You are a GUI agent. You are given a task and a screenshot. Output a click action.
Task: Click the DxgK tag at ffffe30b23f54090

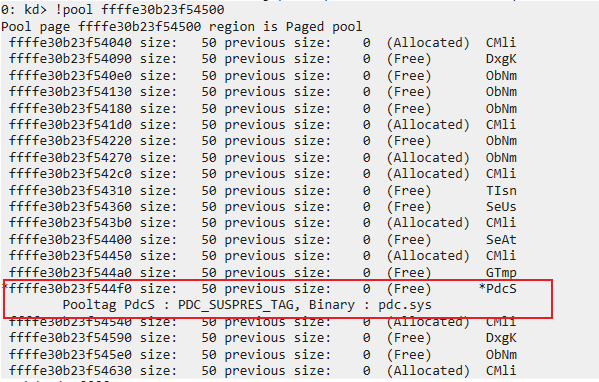point(501,59)
